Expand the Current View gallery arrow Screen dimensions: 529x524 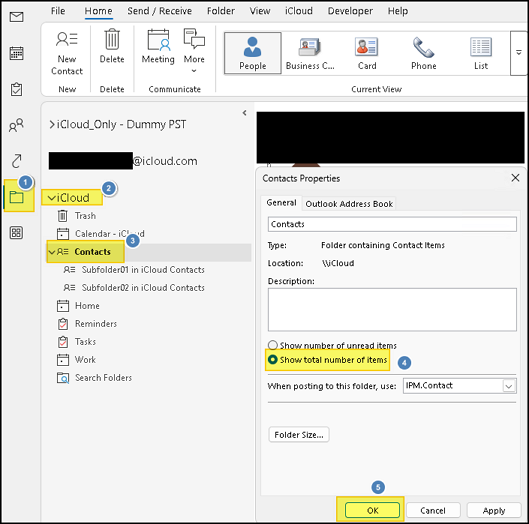(519, 53)
